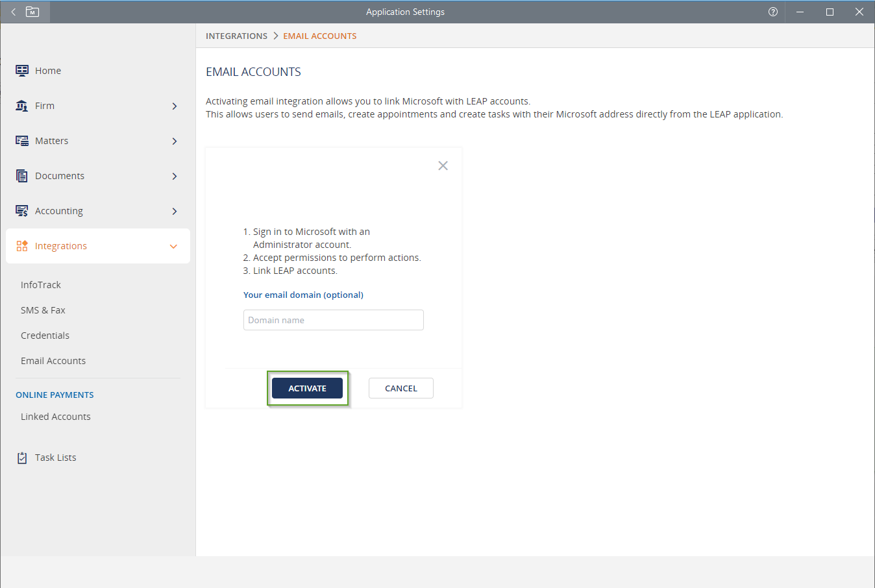Image resolution: width=875 pixels, height=588 pixels.
Task: Click the back arrow in title bar
Action: tap(13, 12)
